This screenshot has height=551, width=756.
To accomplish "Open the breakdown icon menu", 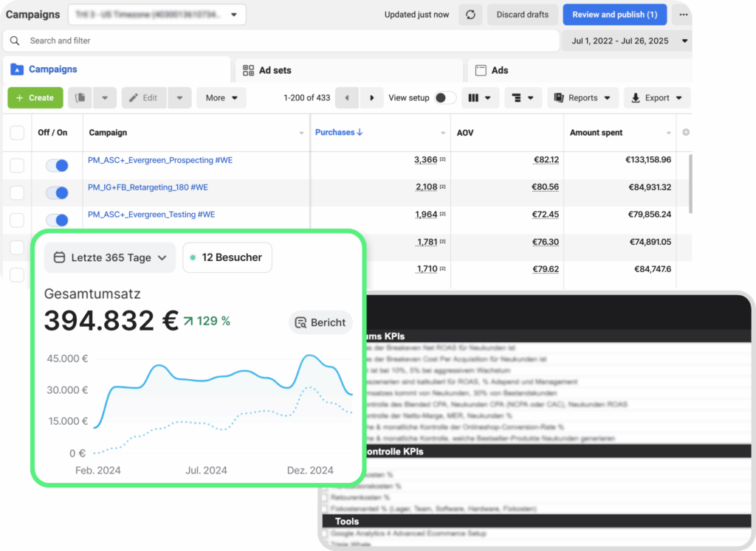I will (x=523, y=98).
